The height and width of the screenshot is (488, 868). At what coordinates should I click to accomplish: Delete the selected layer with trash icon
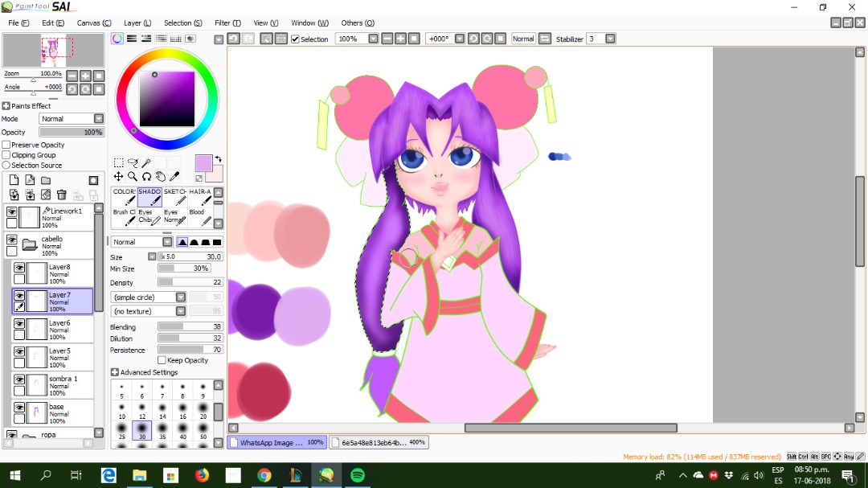61,195
